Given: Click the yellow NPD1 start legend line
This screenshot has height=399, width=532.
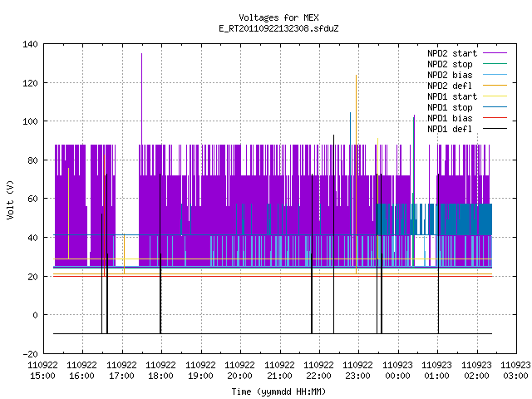Looking at the screenshot, I should 495,96.
